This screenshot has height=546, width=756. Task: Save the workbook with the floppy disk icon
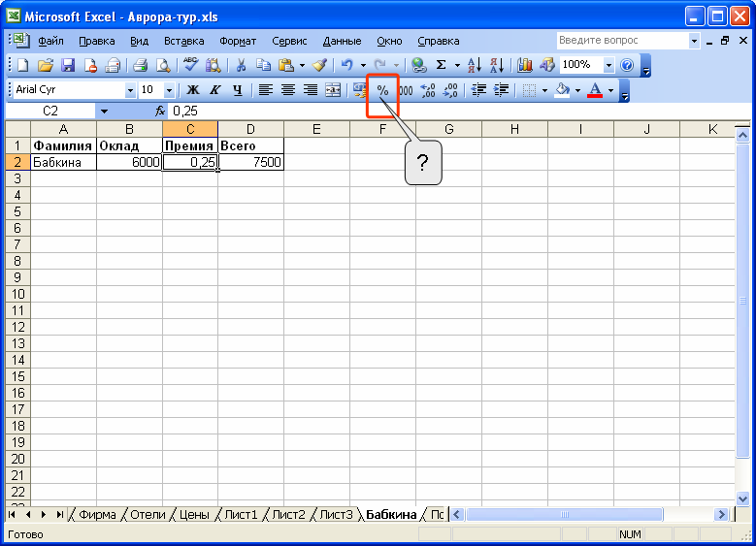[x=68, y=65]
